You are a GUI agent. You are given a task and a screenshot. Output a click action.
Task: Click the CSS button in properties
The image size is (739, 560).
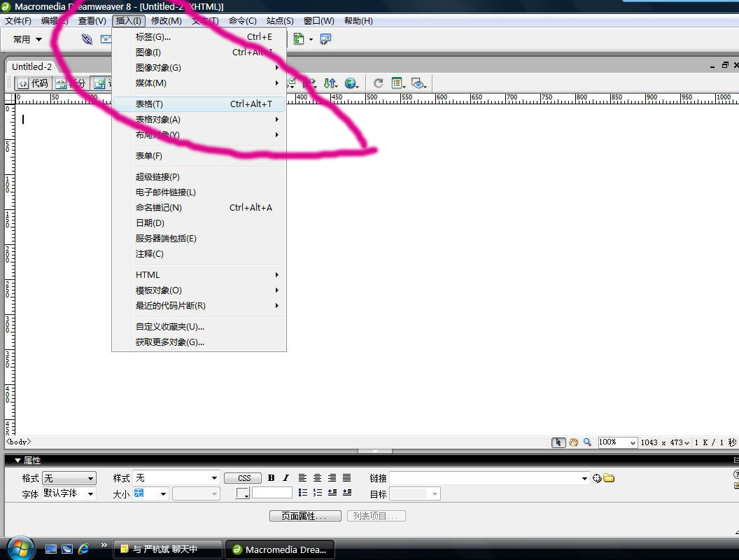pos(243,478)
